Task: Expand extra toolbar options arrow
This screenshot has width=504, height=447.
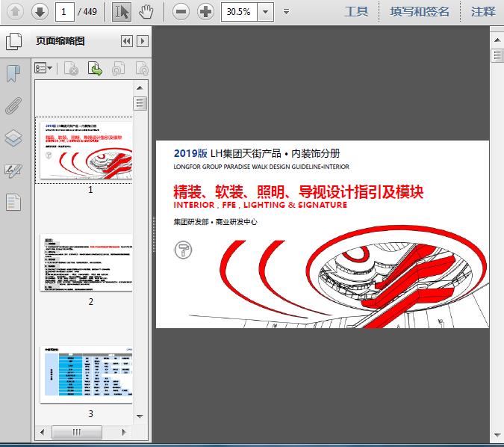Action: click(286, 12)
